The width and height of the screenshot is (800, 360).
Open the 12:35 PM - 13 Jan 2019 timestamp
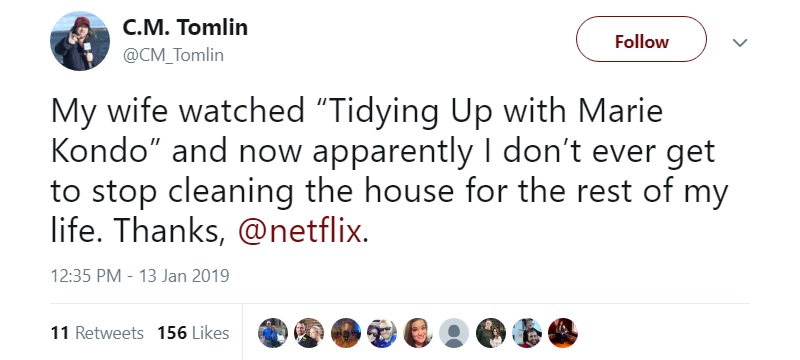(140, 276)
